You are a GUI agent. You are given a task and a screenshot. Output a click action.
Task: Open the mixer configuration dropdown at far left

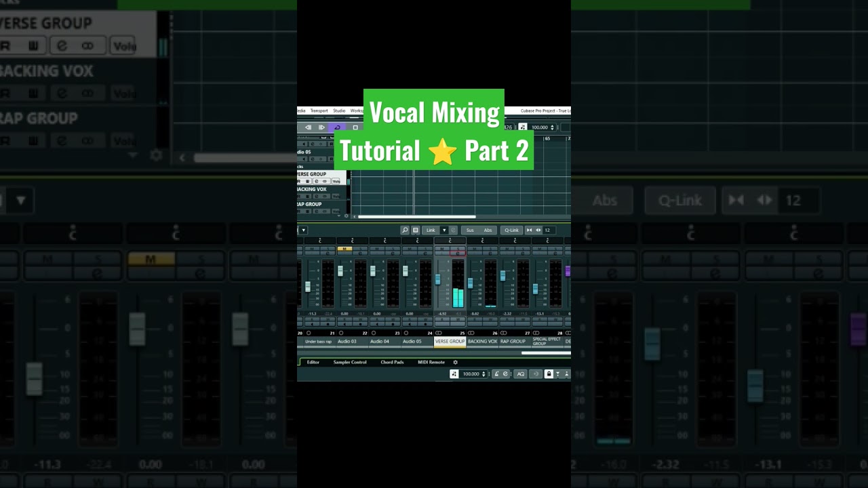pyautogui.click(x=304, y=230)
